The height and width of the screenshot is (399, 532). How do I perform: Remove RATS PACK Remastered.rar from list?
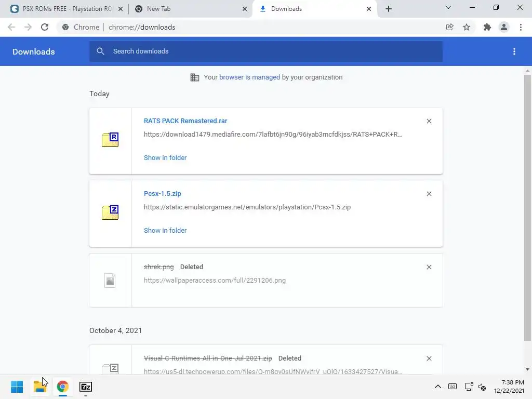[x=429, y=121]
